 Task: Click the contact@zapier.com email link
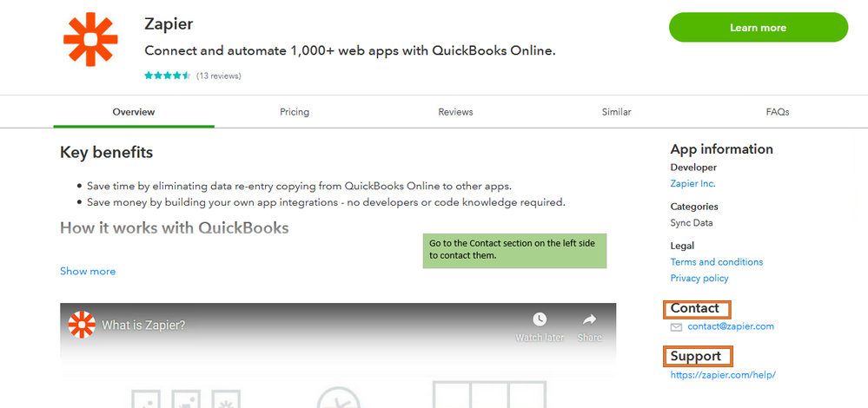coord(731,326)
